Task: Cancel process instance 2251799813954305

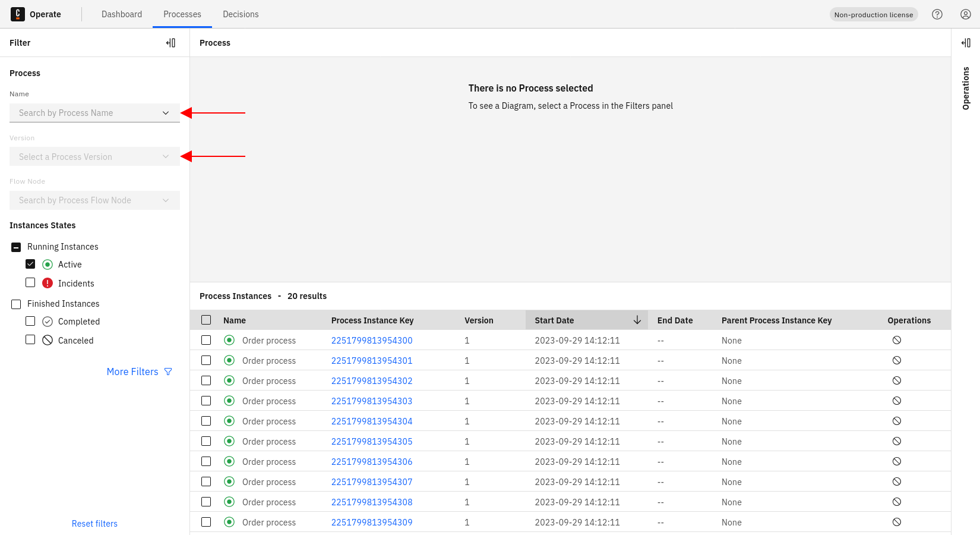Action: pos(897,441)
